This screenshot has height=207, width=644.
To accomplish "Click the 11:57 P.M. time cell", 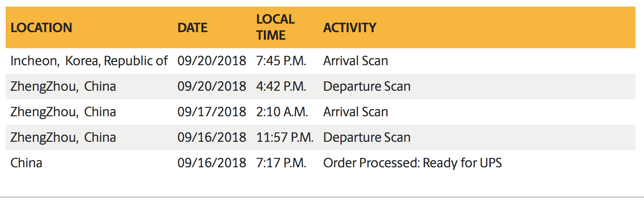I will pos(285,138).
